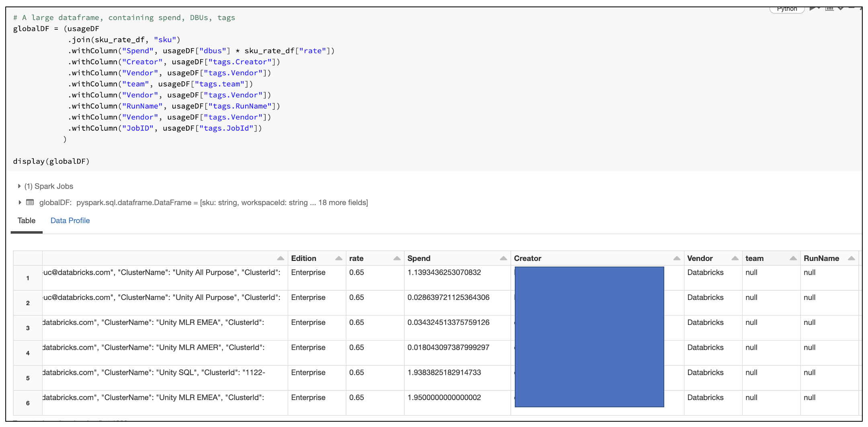Image resolution: width=868 pixels, height=427 pixels.
Task: Select row number 3 in the table
Action: 28,328
